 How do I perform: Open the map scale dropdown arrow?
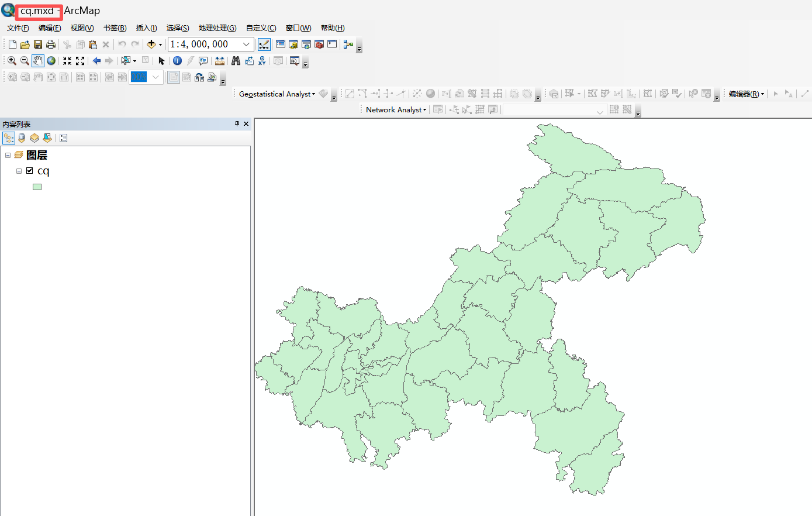[246, 44]
